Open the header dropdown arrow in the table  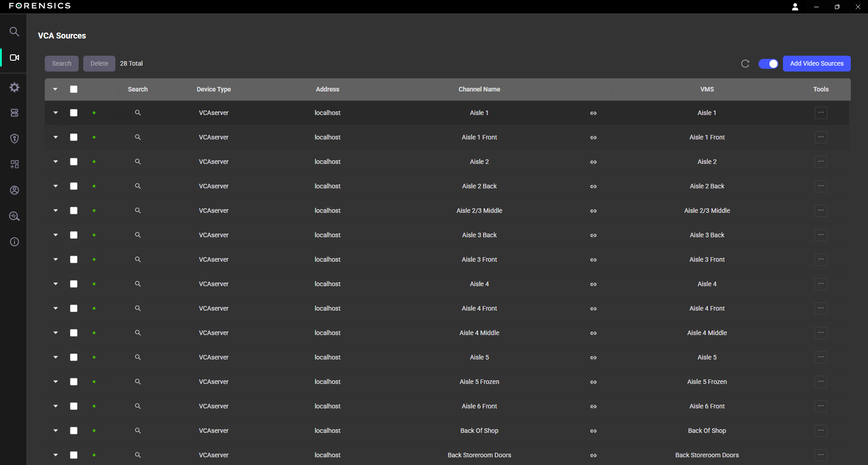tap(55, 89)
